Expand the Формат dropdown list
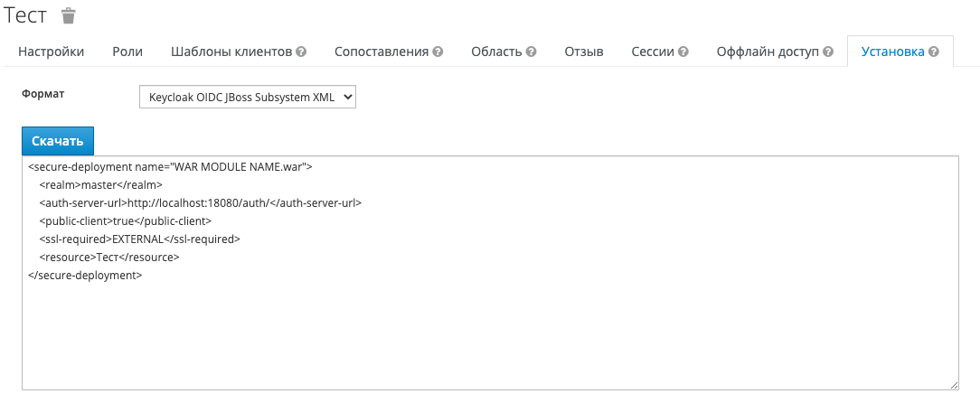This screenshot has height=403, width=980. click(x=248, y=97)
